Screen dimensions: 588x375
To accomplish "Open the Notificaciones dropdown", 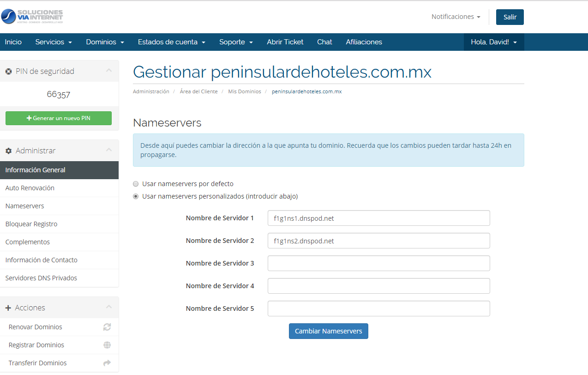I will [456, 17].
